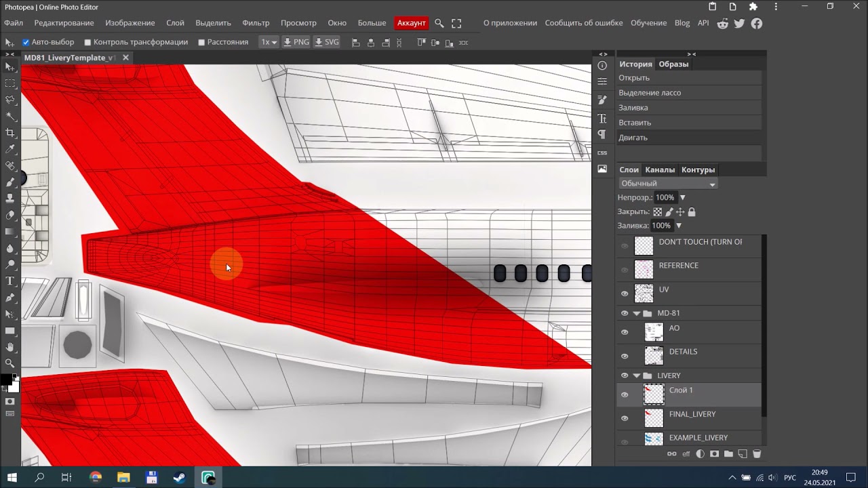
Task: Open the Непрозр. opacity dropdown arrow
Action: pos(682,198)
